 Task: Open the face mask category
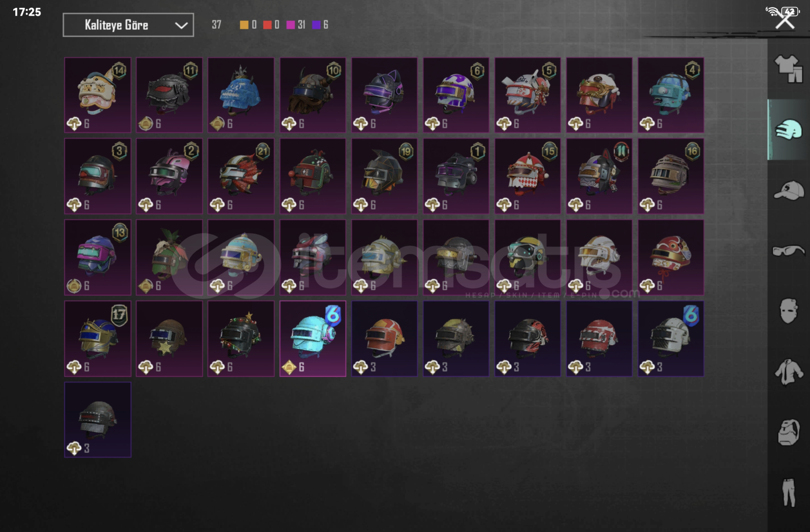point(788,310)
